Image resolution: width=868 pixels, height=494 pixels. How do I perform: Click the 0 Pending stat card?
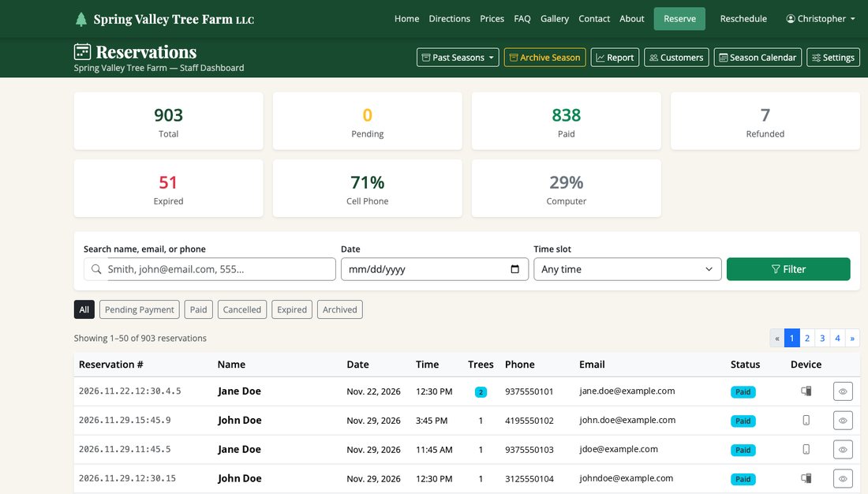click(x=368, y=121)
